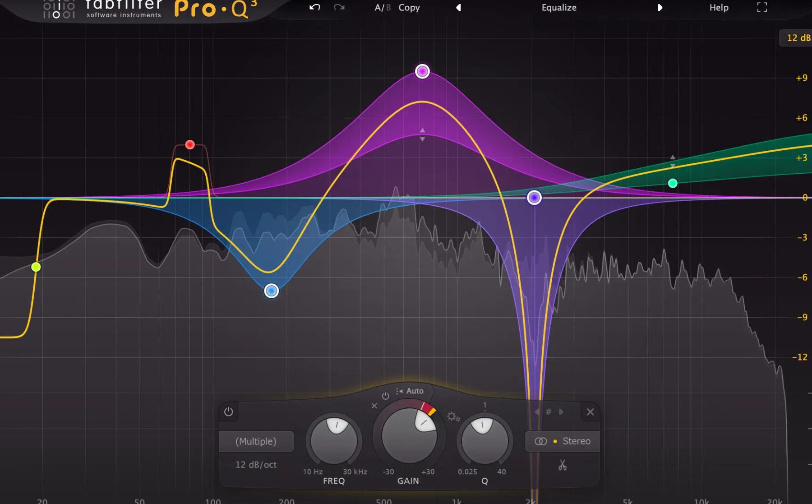Open the Stereo placement dropdown
This screenshot has height=504, width=812.
click(563, 441)
